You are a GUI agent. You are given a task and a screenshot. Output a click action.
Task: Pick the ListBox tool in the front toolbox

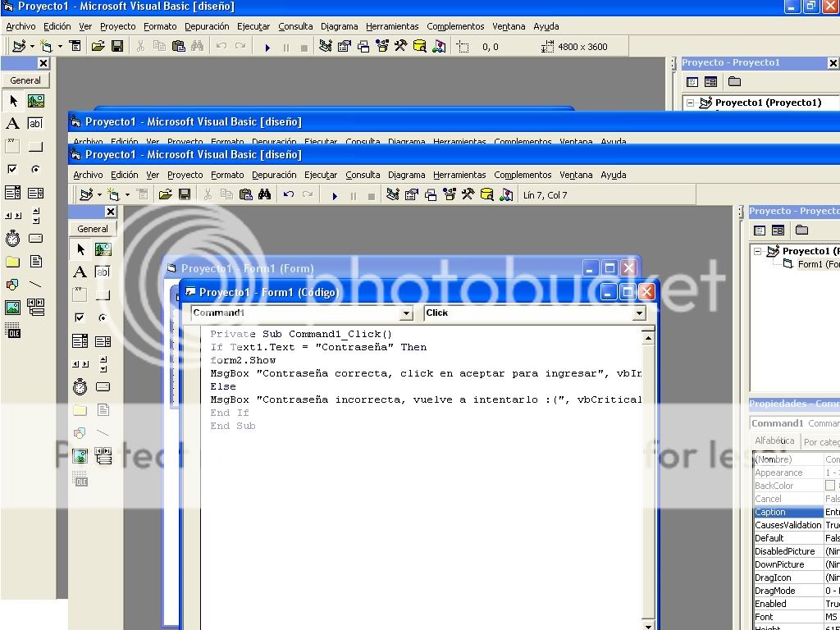pyautogui.click(x=103, y=340)
